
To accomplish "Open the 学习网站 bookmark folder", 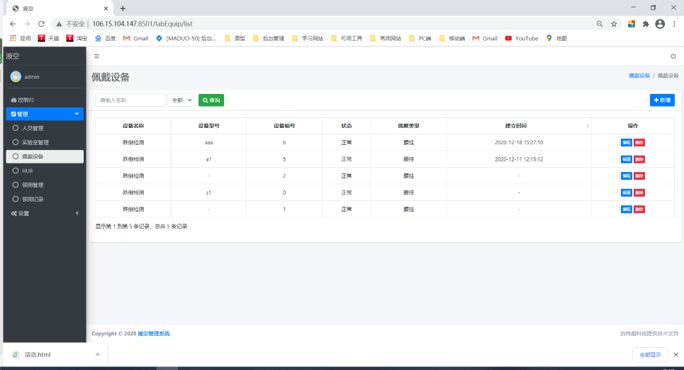I will tap(308, 38).
